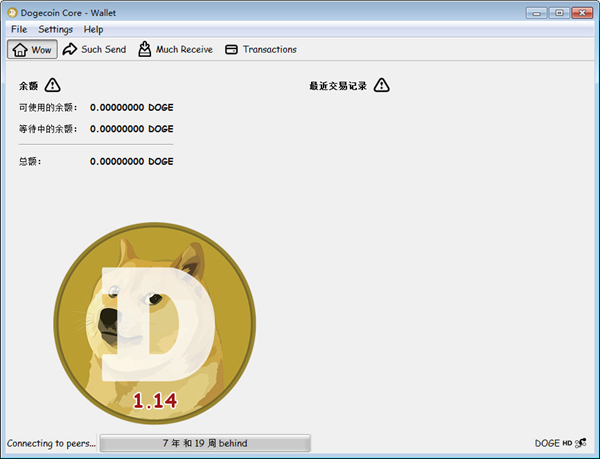
Task: Open the Settings menu
Action: tap(56, 30)
